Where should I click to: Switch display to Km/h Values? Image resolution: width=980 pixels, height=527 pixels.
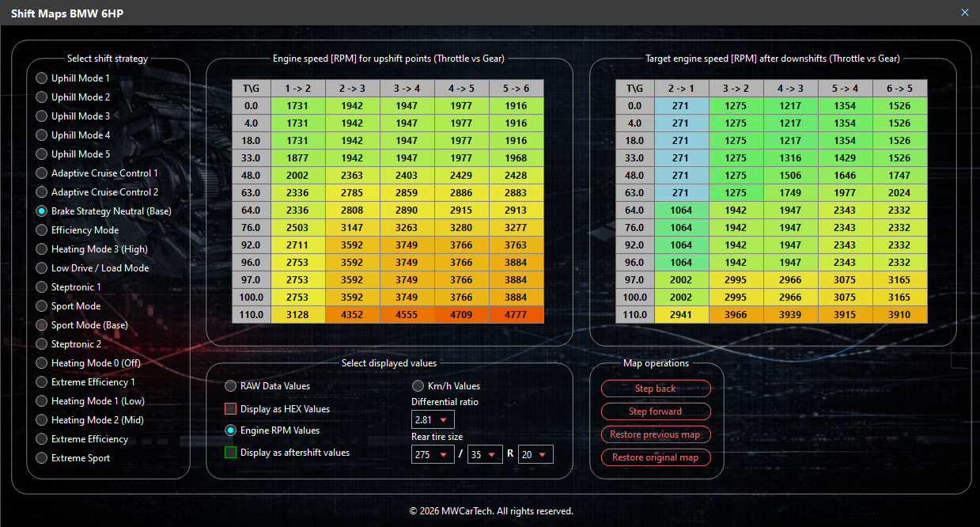coord(418,386)
